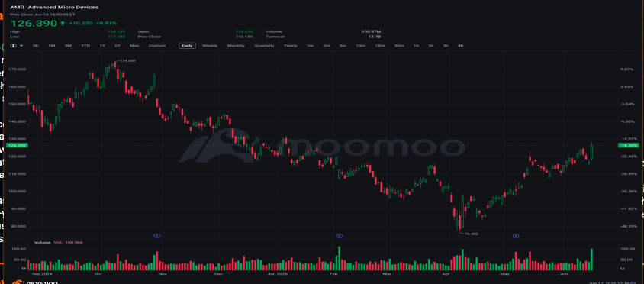Viewport: 644px width, 284px height.
Task: Select the 5D time range
Action: 36,46
